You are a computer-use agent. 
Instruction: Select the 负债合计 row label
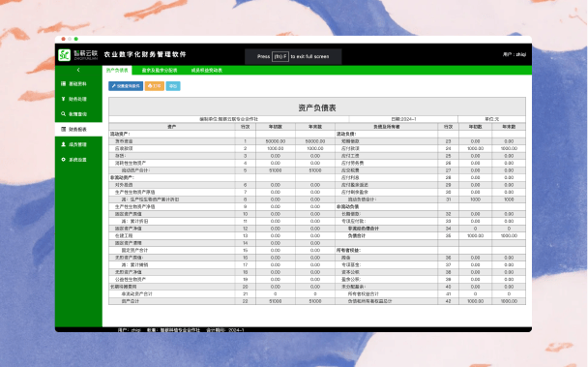click(357, 235)
